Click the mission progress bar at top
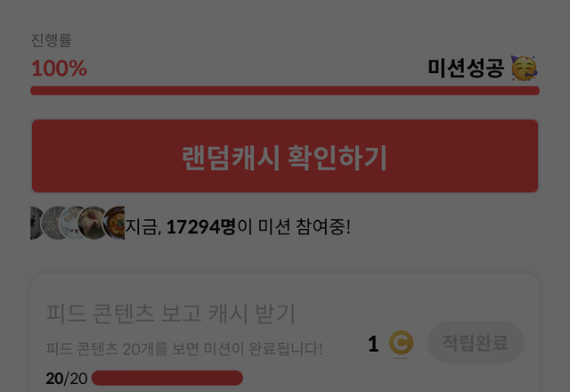The height and width of the screenshot is (392, 570). click(x=285, y=91)
